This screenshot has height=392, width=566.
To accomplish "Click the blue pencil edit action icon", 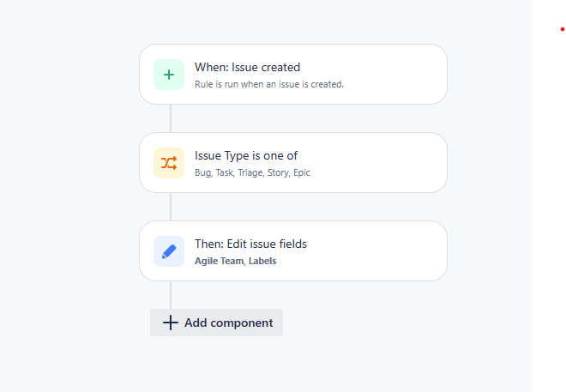I will (x=169, y=251).
